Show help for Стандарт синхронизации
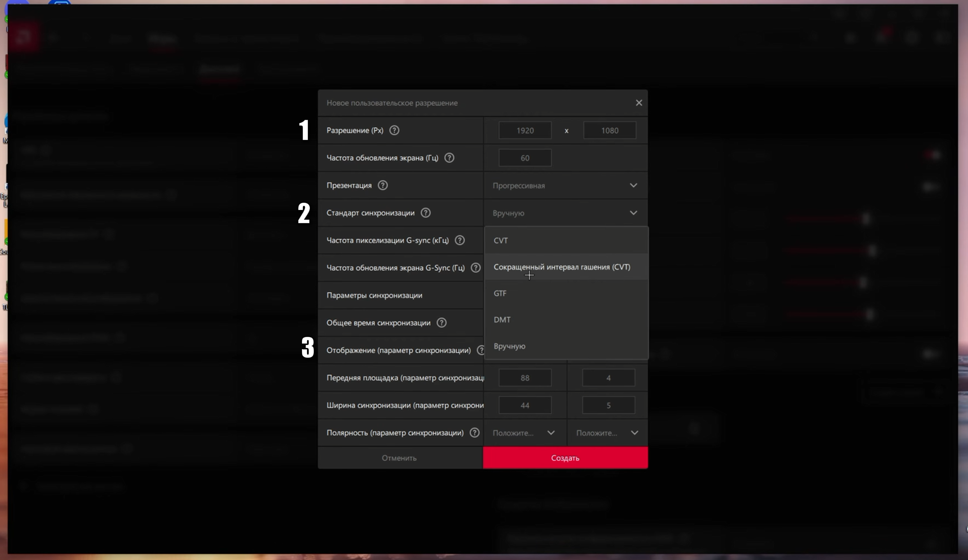This screenshot has width=968, height=560. (426, 213)
